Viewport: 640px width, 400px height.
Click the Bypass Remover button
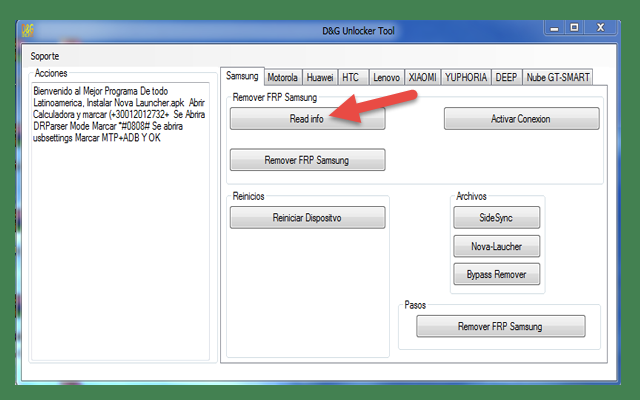(x=496, y=274)
